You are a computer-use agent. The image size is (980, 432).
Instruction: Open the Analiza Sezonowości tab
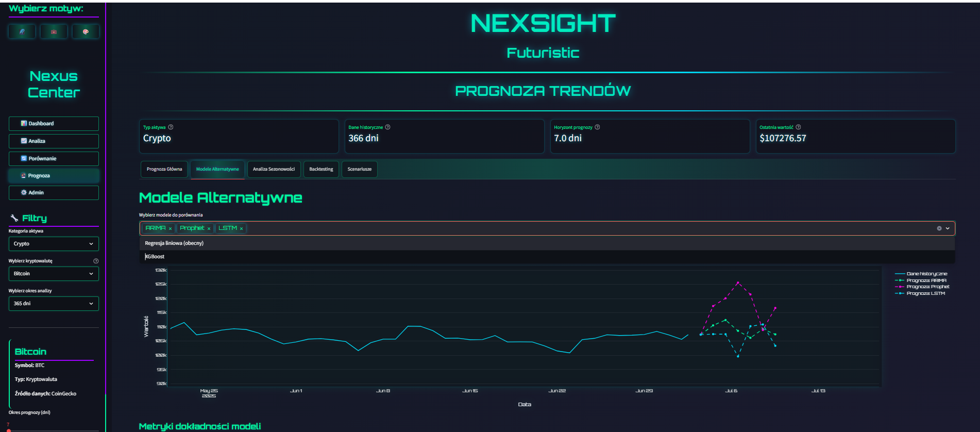[274, 169]
